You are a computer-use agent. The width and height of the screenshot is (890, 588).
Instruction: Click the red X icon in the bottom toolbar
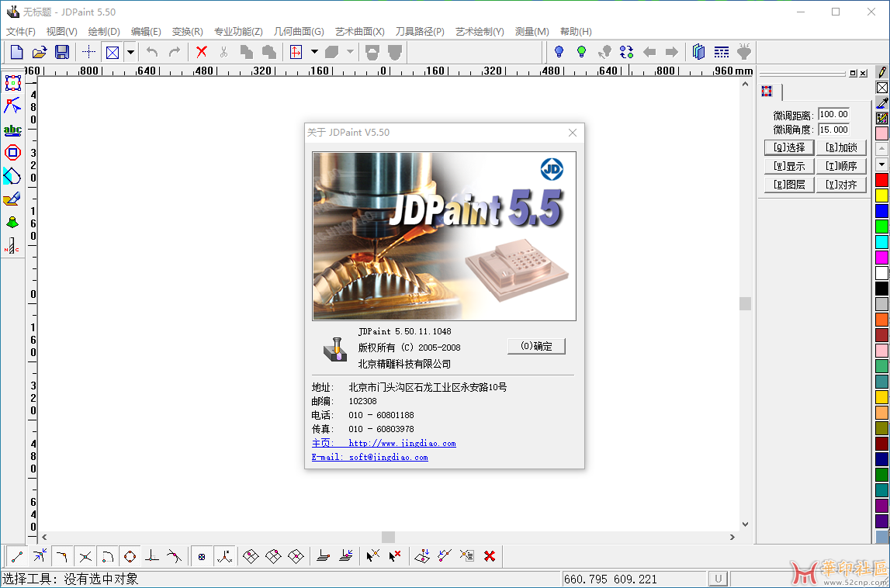click(x=490, y=556)
